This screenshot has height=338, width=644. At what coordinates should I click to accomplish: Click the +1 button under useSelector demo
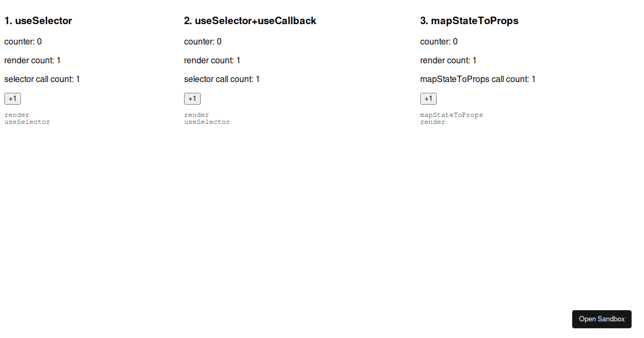tap(12, 98)
